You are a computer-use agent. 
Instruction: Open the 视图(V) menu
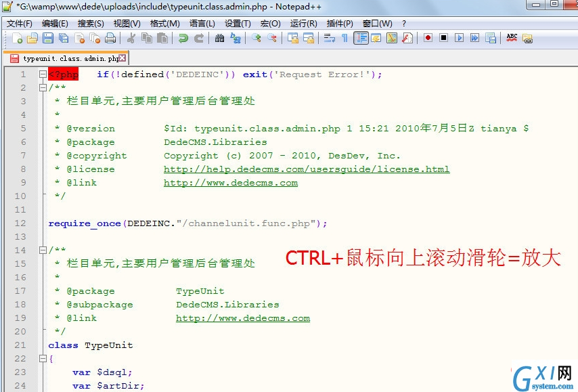(127, 24)
